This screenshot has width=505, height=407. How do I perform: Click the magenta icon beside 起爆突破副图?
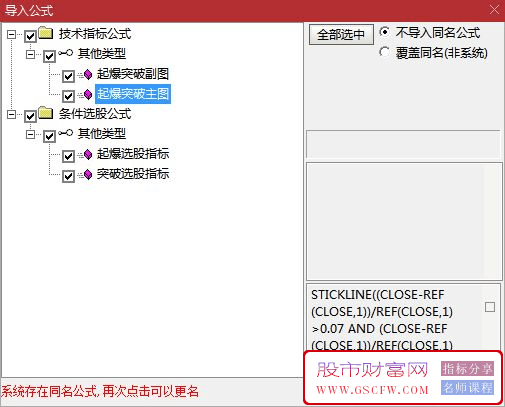88,74
